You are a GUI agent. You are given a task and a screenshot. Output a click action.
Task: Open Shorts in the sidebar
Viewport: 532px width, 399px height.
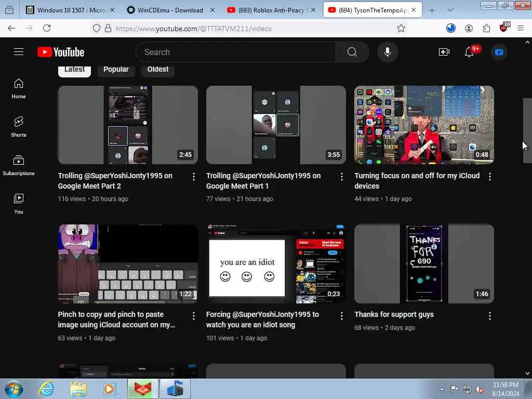(19, 127)
